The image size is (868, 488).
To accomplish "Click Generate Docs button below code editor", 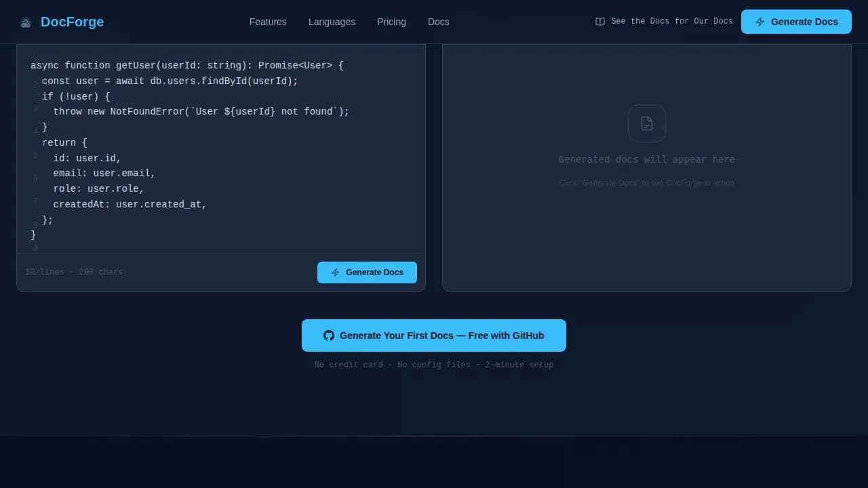I will [367, 272].
